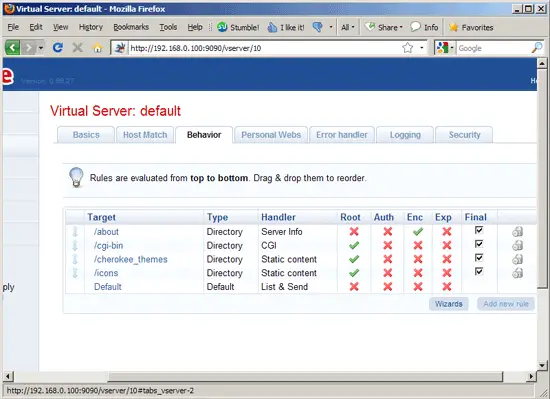The width and height of the screenshot is (550, 399).
Task: Delete the /about rule trash icon
Action: pos(518,231)
